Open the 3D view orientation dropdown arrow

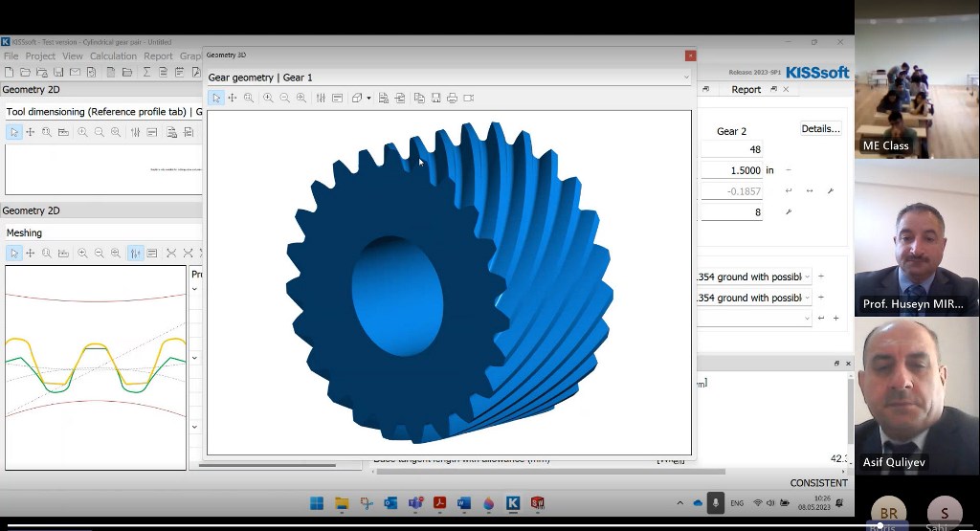[x=368, y=98]
